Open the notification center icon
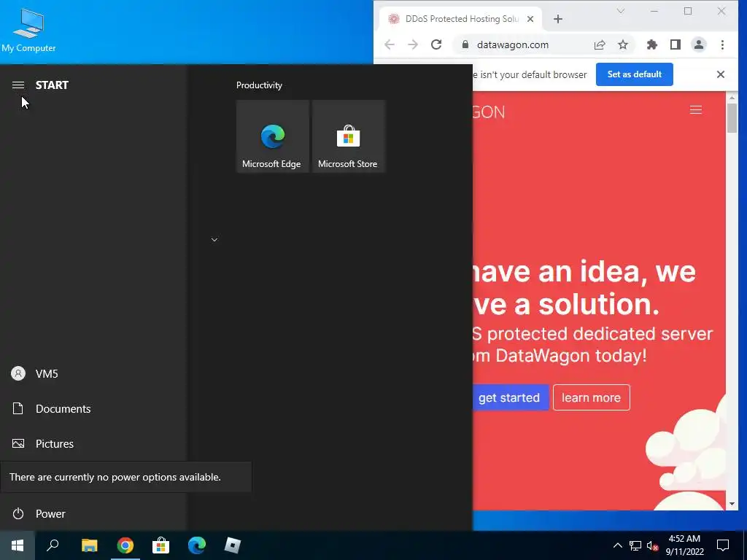Image resolution: width=747 pixels, height=560 pixels. pyautogui.click(x=723, y=545)
